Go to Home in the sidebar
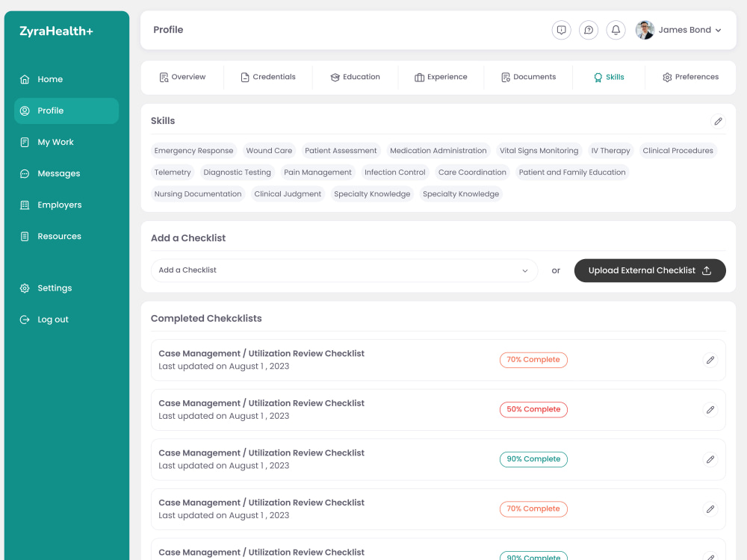747x560 pixels. (x=50, y=80)
